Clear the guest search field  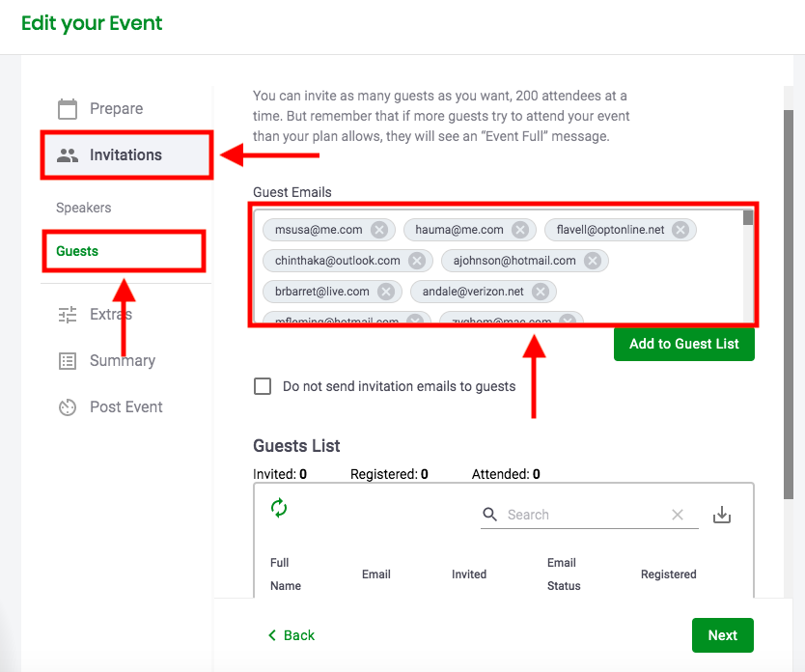click(x=678, y=515)
